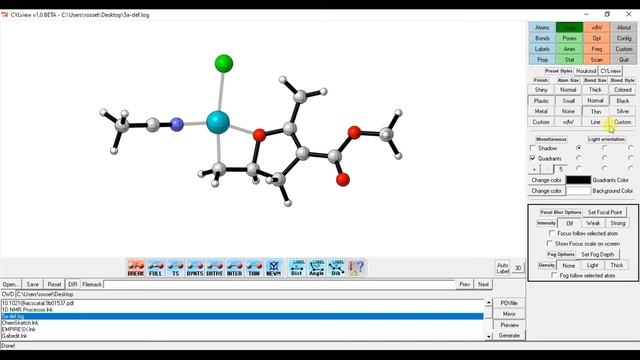
Task: Click the CYLview app icon in title bar
Action: (5, 15)
